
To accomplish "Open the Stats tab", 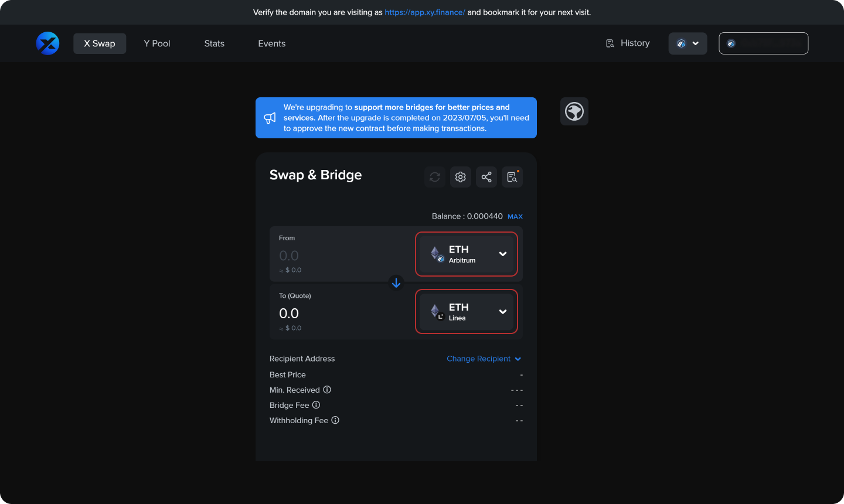I will point(215,43).
